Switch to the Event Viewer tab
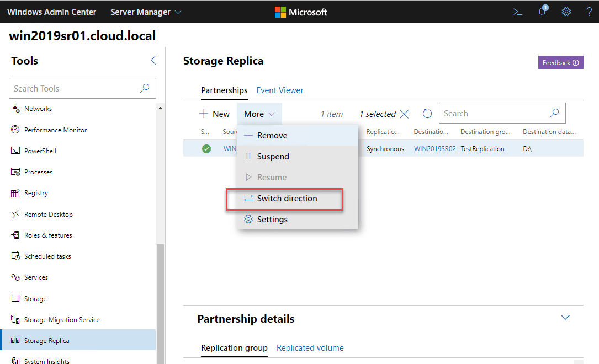This screenshot has width=599, height=364. pos(280,90)
